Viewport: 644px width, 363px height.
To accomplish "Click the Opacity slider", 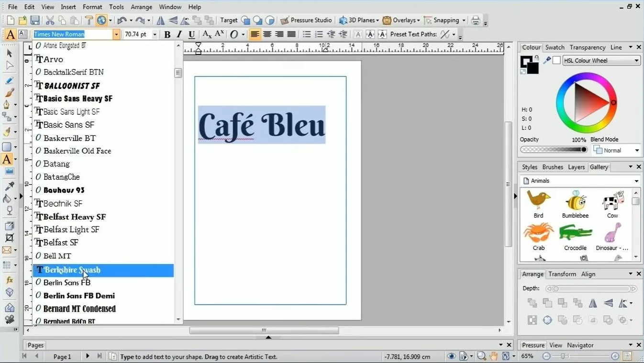I will (x=554, y=150).
